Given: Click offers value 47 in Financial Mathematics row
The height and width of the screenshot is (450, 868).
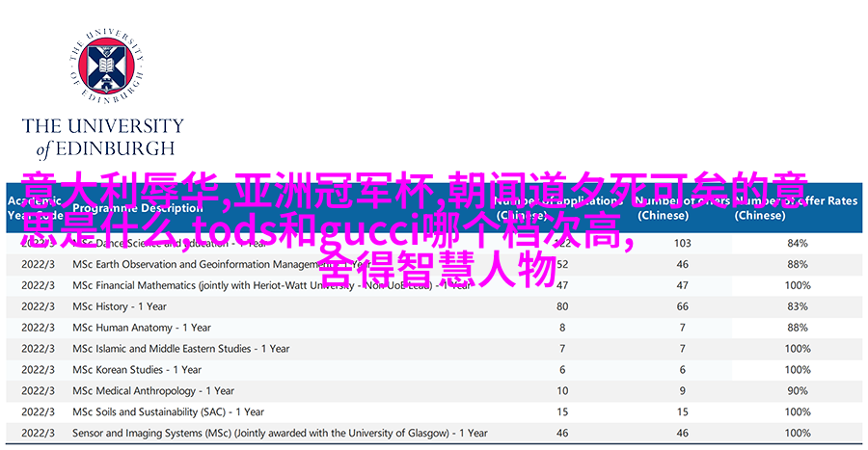Looking at the screenshot, I should pos(683,285).
